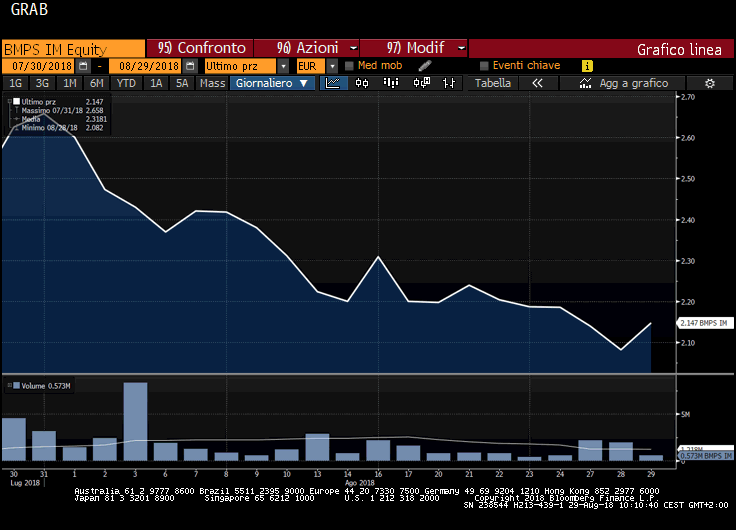
Task: Click the BMPS IM Equity ticker field
Action: click(x=73, y=48)
